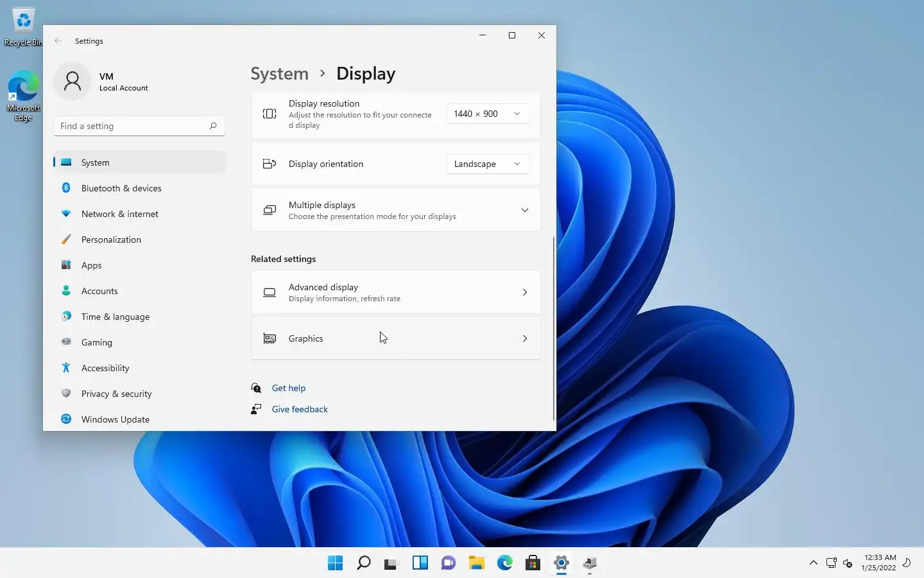
Task: Open notifications moon icon in the tray
Action: [907, 563]
